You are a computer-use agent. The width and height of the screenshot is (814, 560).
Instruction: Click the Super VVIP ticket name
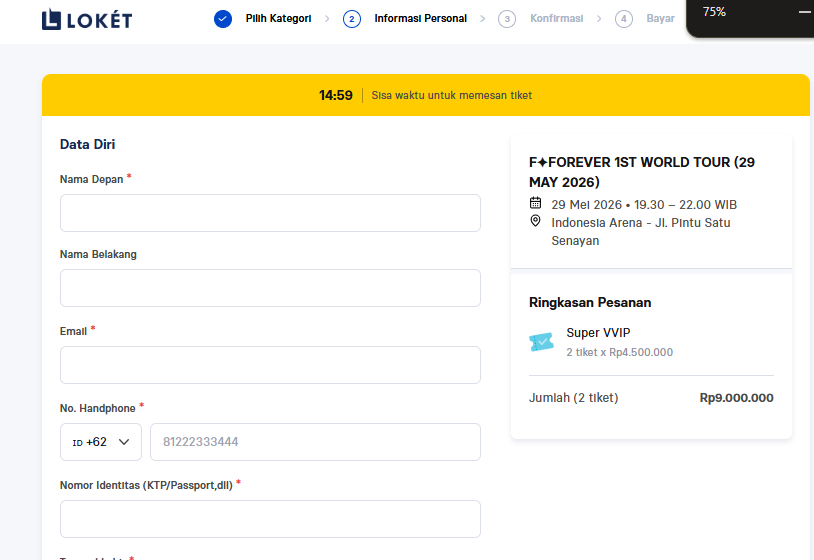pos(598,333)
